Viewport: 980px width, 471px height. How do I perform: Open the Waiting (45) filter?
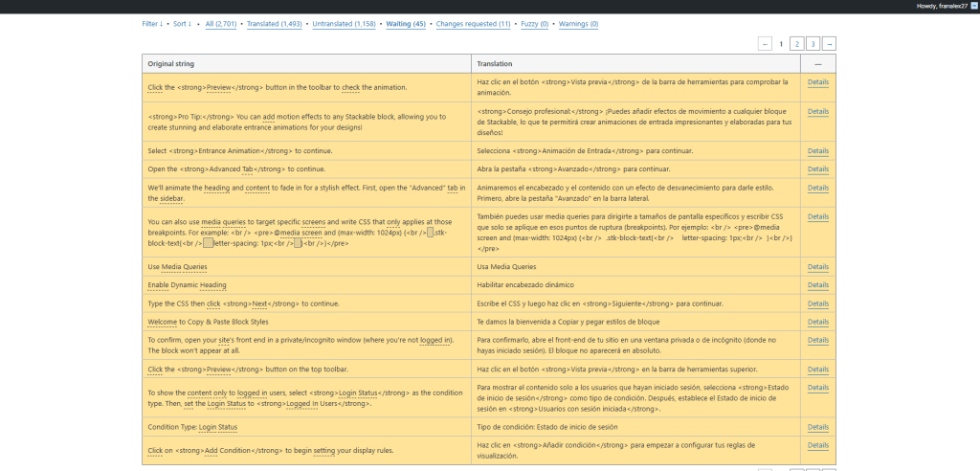(406, 24)
